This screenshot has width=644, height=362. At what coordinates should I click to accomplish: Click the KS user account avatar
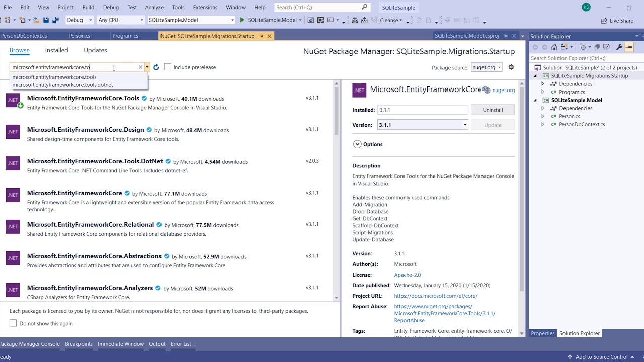[586, 7]
